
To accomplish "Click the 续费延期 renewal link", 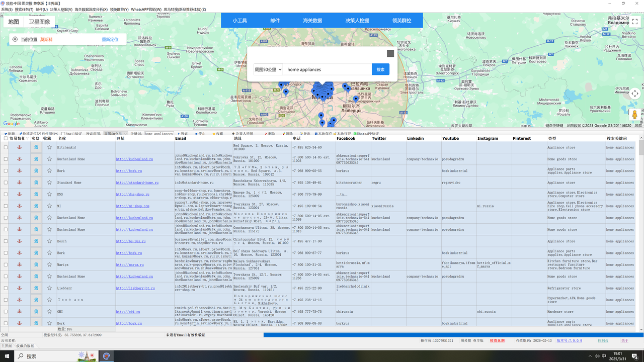I will 497,340.
